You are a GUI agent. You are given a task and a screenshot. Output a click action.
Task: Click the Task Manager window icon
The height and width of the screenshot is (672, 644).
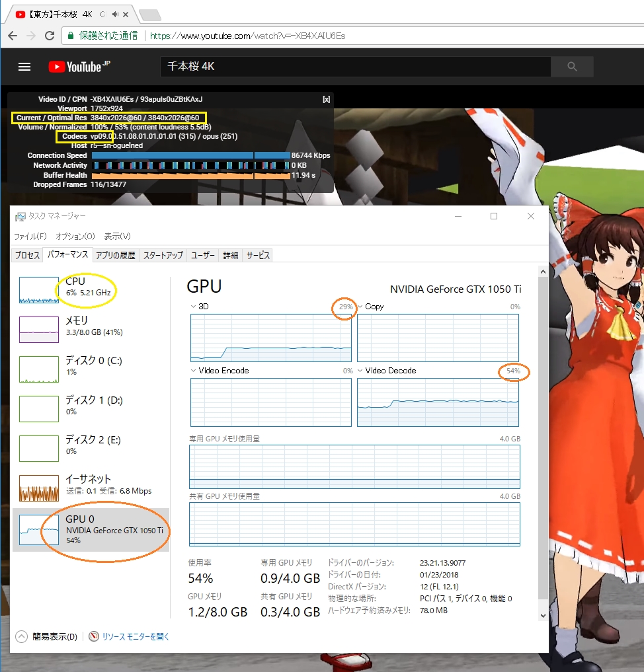point(20,217)
